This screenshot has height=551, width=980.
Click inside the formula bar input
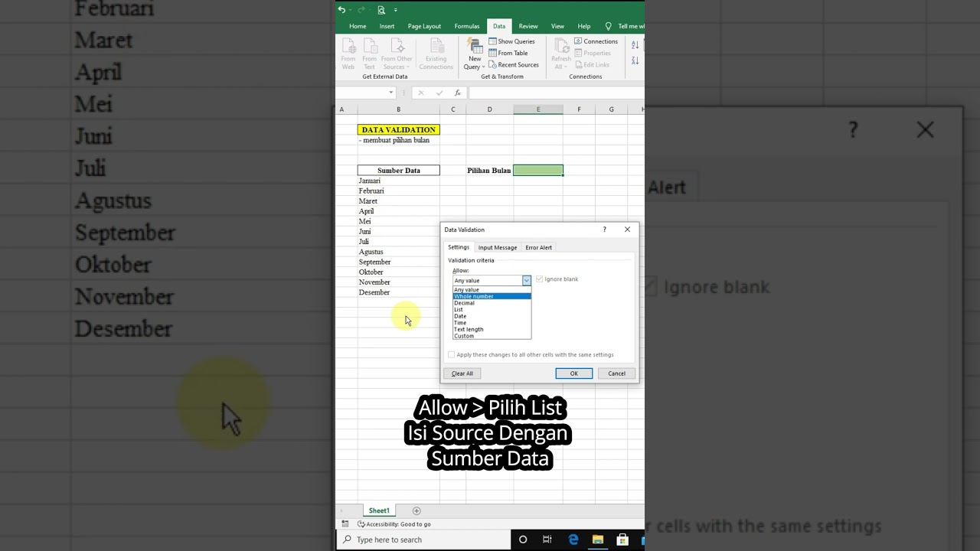557,93
